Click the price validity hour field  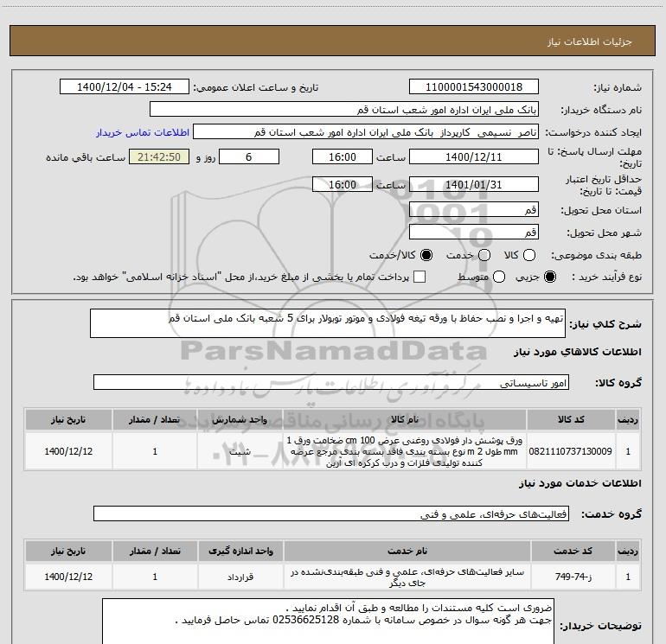pos(343,185)
